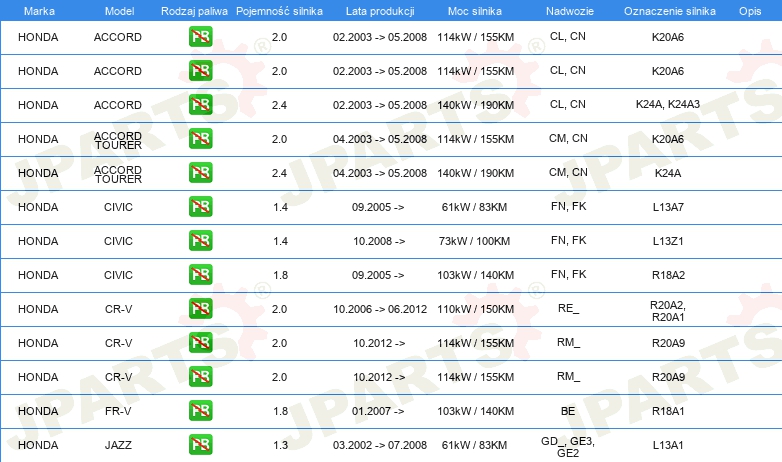
Task: Click the BE body type cell
Action: 568,411
